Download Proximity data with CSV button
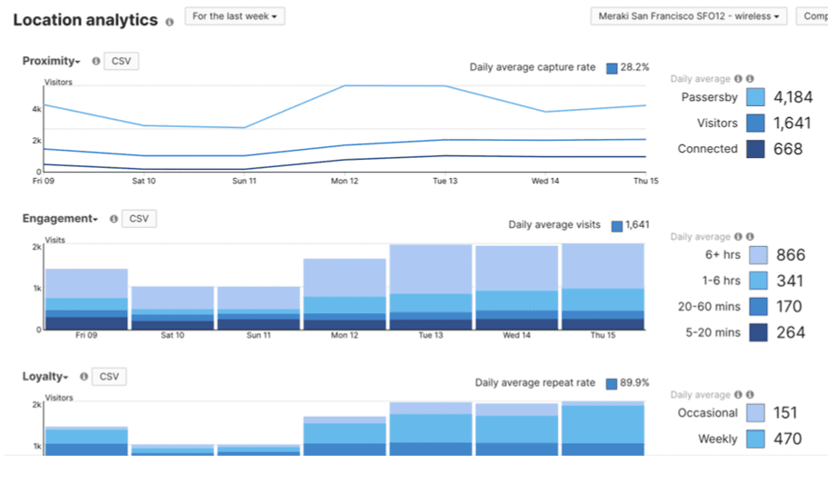828x504 pixels. point(121,61)
